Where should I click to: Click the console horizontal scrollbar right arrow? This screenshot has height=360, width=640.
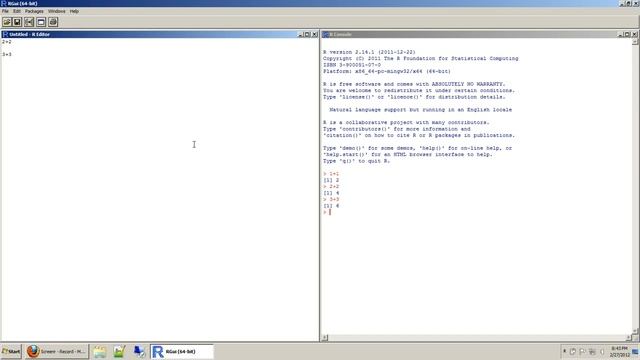[x=629, y=338]
